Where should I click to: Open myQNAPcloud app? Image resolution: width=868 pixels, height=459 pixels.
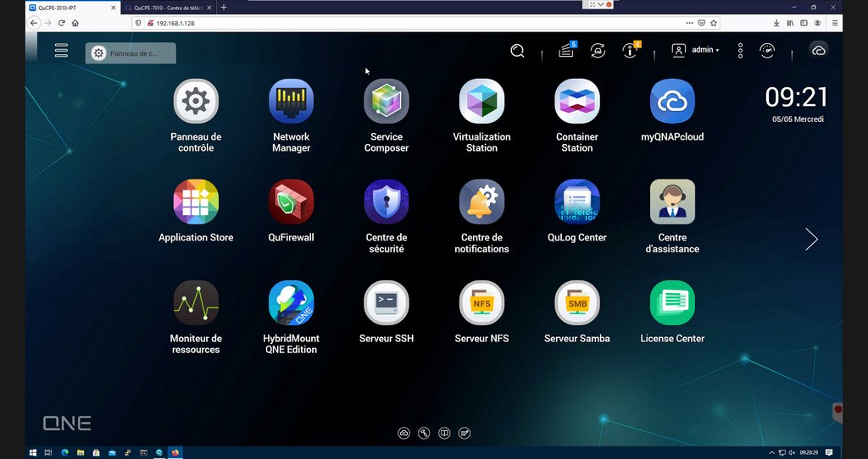tap(672, 102)
